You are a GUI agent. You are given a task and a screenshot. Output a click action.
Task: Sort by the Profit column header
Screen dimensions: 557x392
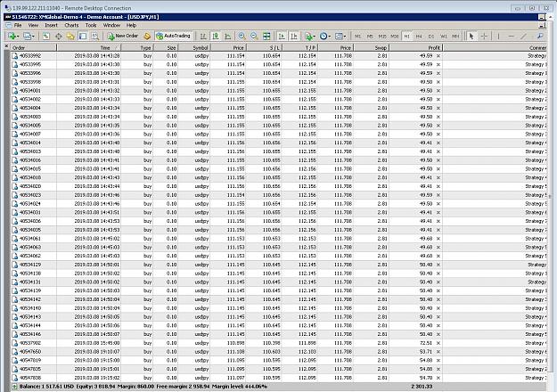416,47
